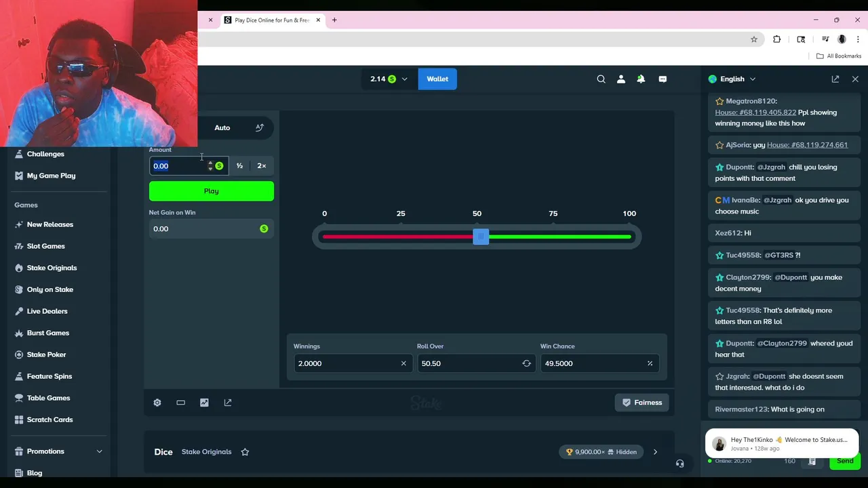Open Jovana welcome message notification
Viewport: 868px width, 488px height.
click(782, 444)
